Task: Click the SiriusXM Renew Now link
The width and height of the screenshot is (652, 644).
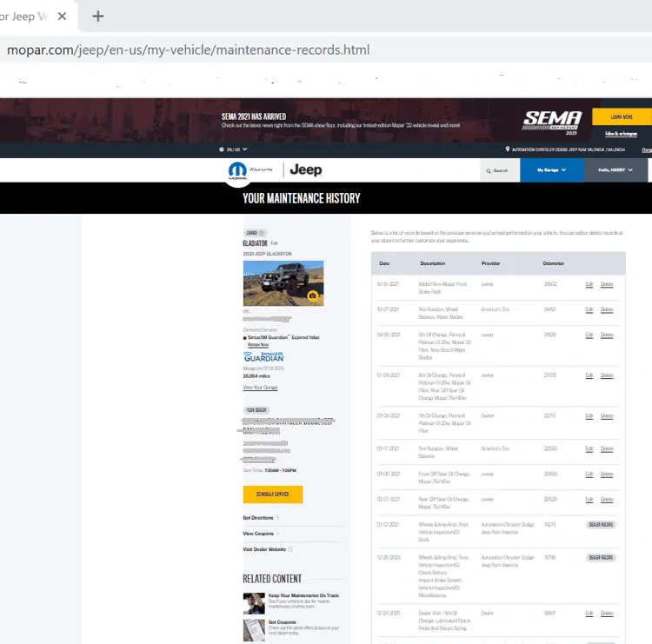Action: click(258, 345)
